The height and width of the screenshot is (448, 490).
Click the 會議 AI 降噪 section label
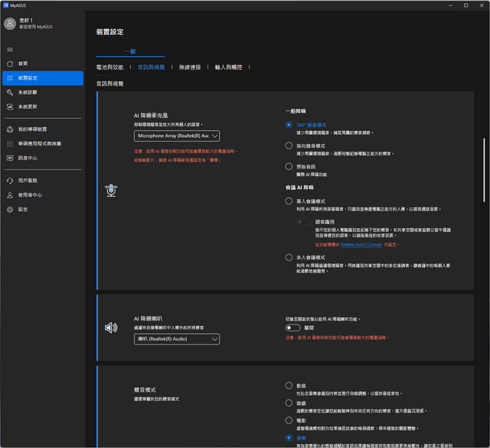(x=299, y=188)
